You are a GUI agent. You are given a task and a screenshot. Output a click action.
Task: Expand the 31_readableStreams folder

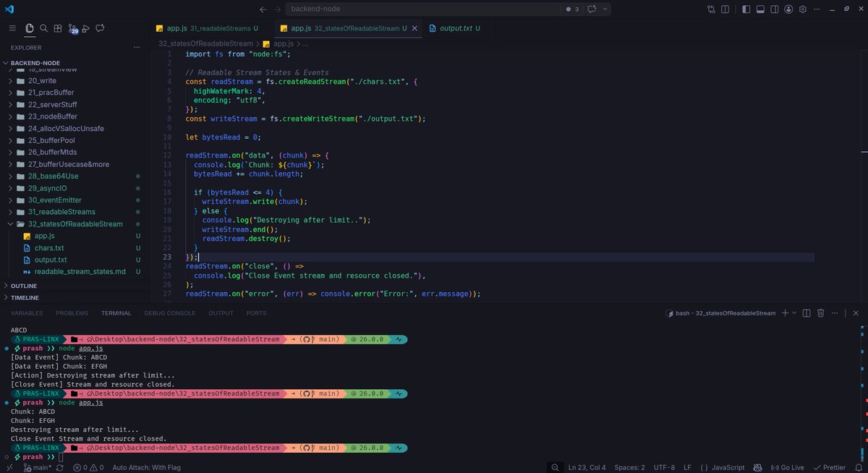74,212
